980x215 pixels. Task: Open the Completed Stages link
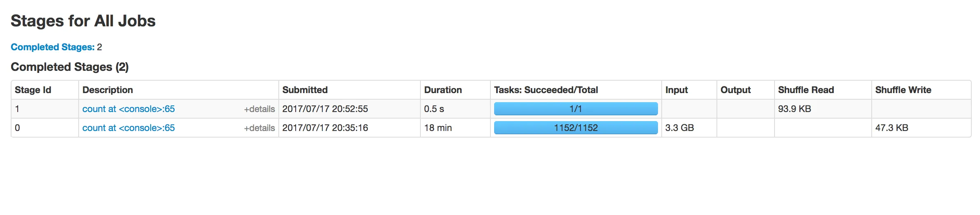click(53, 47)
